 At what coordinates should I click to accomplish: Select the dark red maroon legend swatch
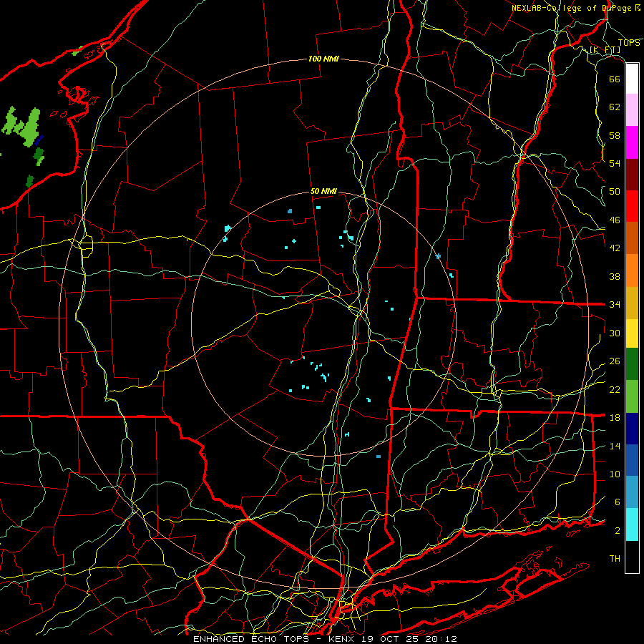(632, 175)
